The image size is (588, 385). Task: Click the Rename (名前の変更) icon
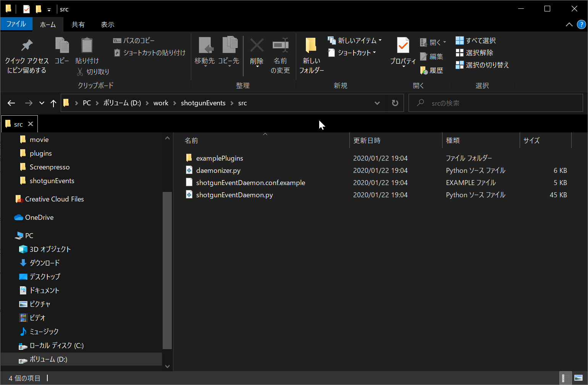coord(280,45)
